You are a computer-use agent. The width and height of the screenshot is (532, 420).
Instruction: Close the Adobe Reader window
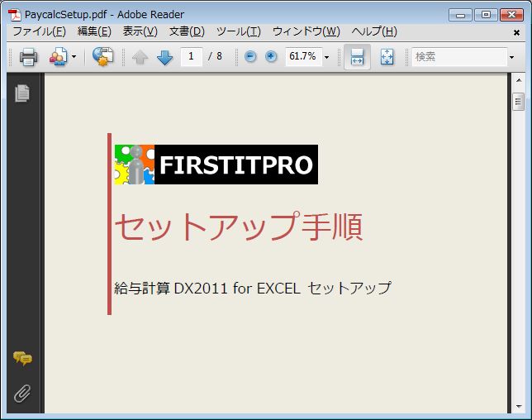pos(511,15)
